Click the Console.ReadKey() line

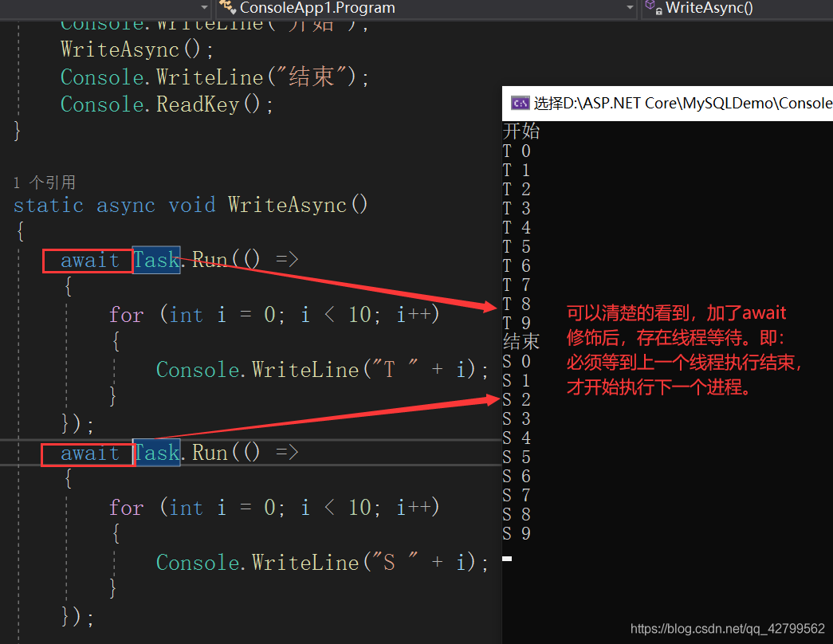click(x=167, y=104)
